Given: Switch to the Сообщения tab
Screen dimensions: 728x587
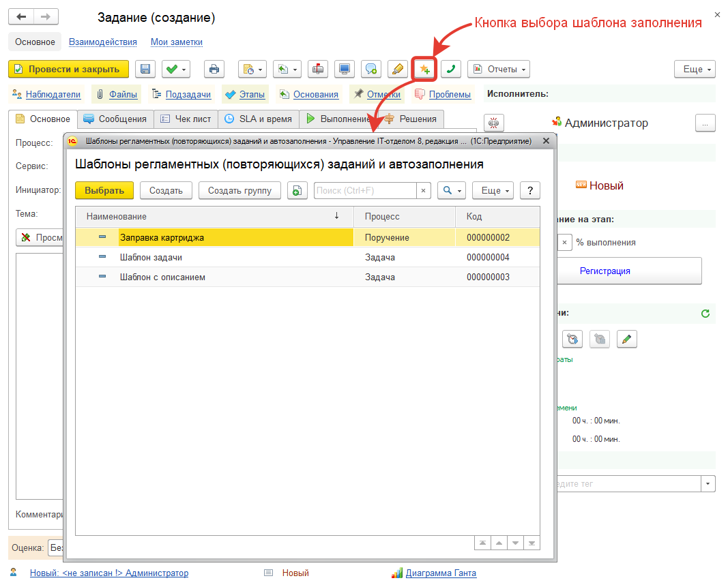Looking at the screenshot, I should [115, 119].
